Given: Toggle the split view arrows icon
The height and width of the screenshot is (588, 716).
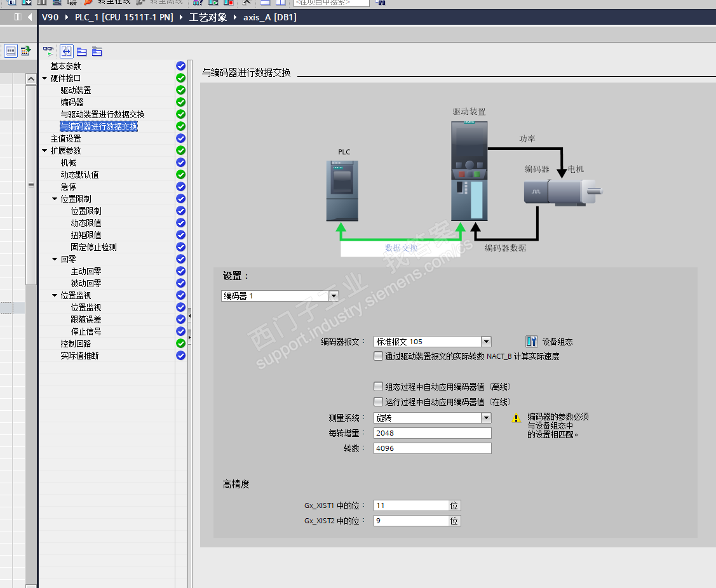Looking at the screenshot, I should tap(67, 51).
